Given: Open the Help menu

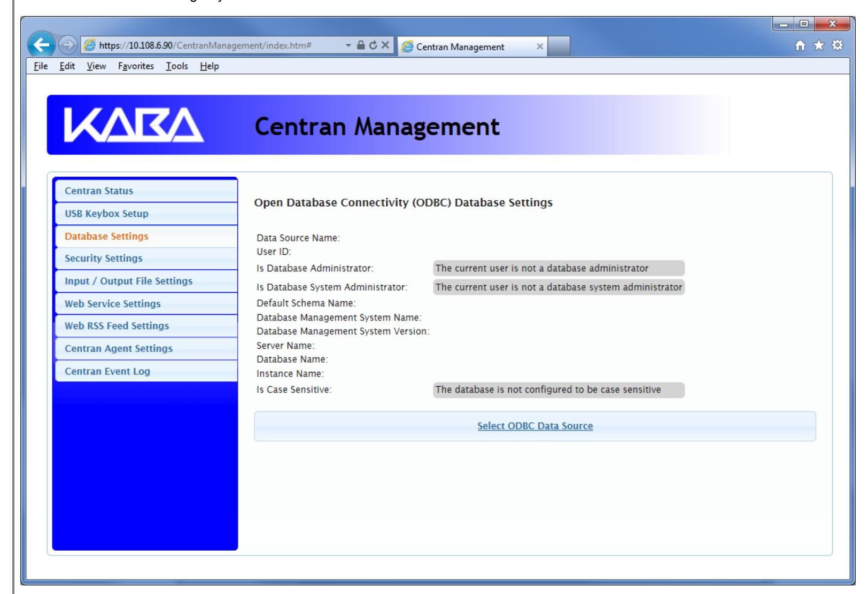Looking at the screenshot, I should pos(210,66).
